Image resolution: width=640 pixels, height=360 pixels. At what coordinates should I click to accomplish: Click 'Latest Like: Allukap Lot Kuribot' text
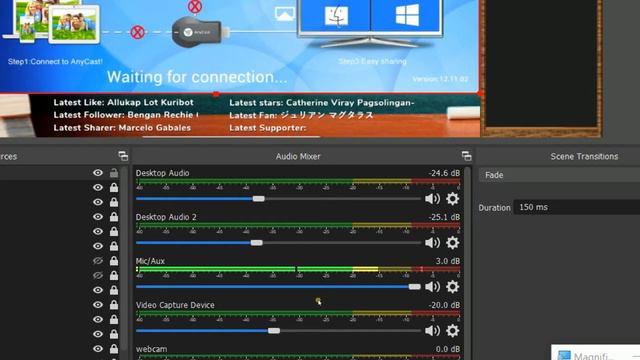pyautogui.click(x=123, y=102)
